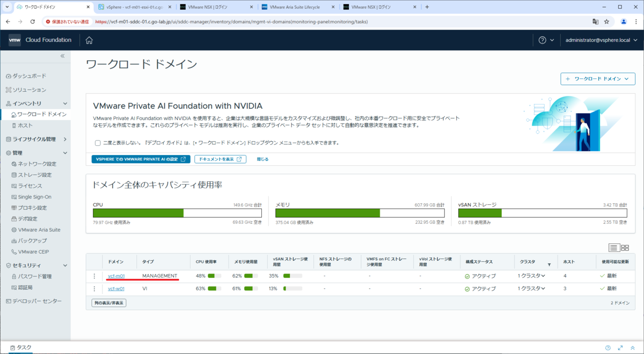Viewport: 644px width, 354px height.
Task: Check the 二度と表示しない checkbox
Action: pyautogui.click(x=98, y=143)
